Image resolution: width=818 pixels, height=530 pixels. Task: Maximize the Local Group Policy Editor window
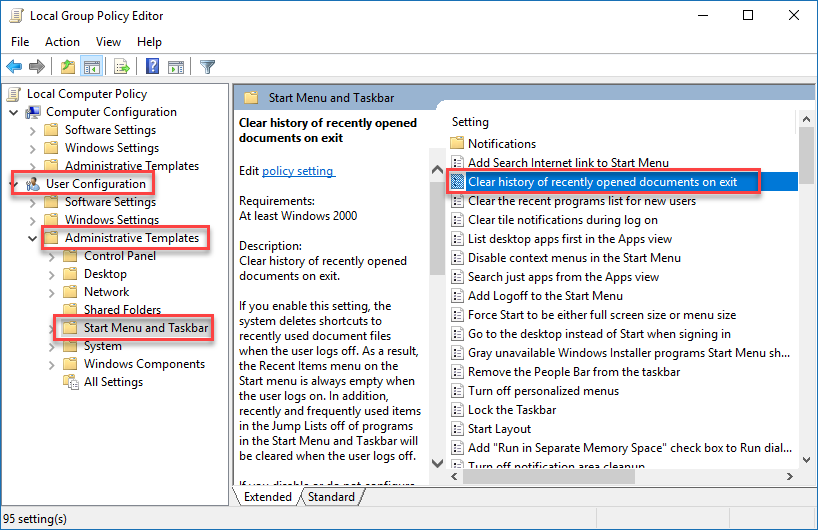[748, 15]
